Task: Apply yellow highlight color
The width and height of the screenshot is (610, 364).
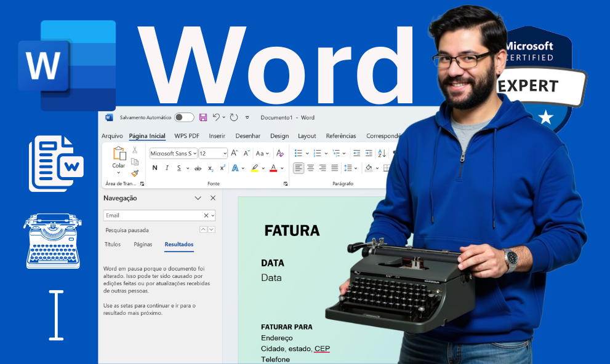Action: (254, 168)
